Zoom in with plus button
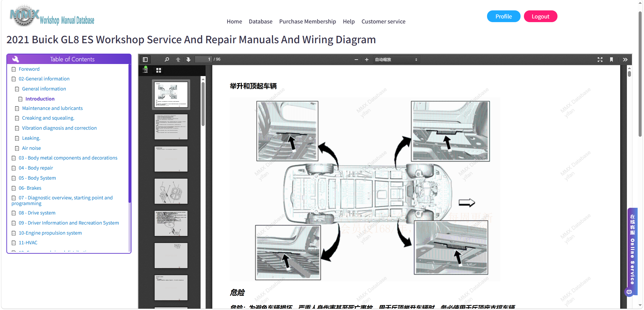Viewport: 644px width, 310px height. click(x=367, y=60)
